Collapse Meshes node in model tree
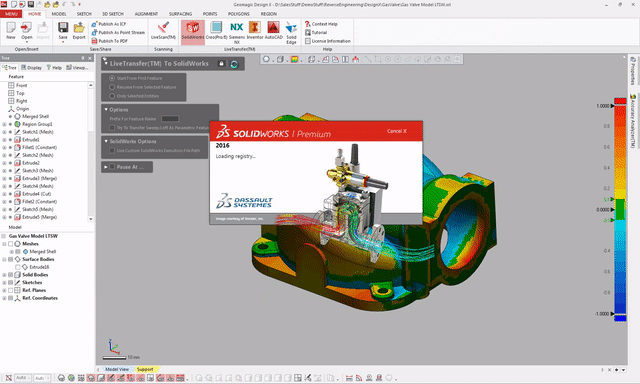Image resolution: width=640 pixels, height=384 pixels. 4,244
